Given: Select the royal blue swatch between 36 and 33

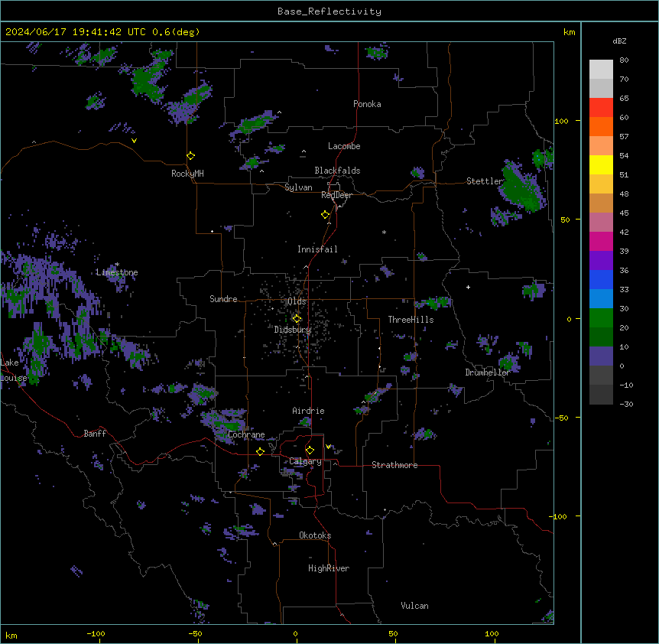Looking at the screenshot, I should pyautogui.click(x=601, y=279).
